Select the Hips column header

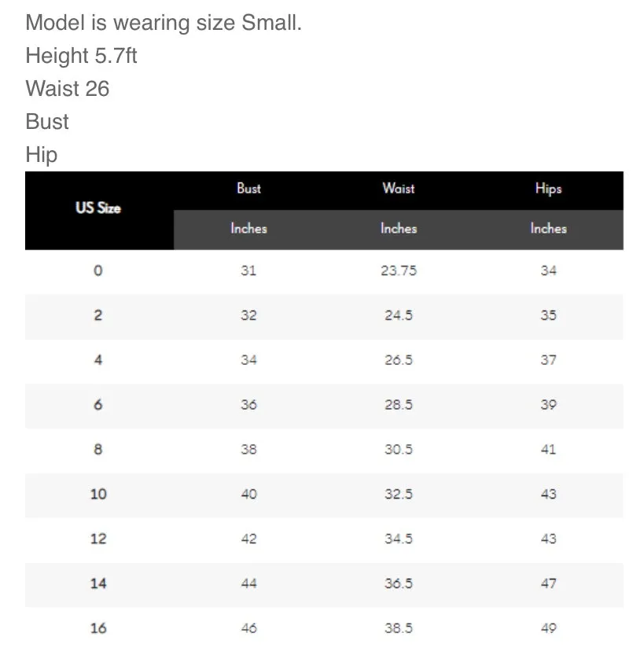click(x=548, y=189)
